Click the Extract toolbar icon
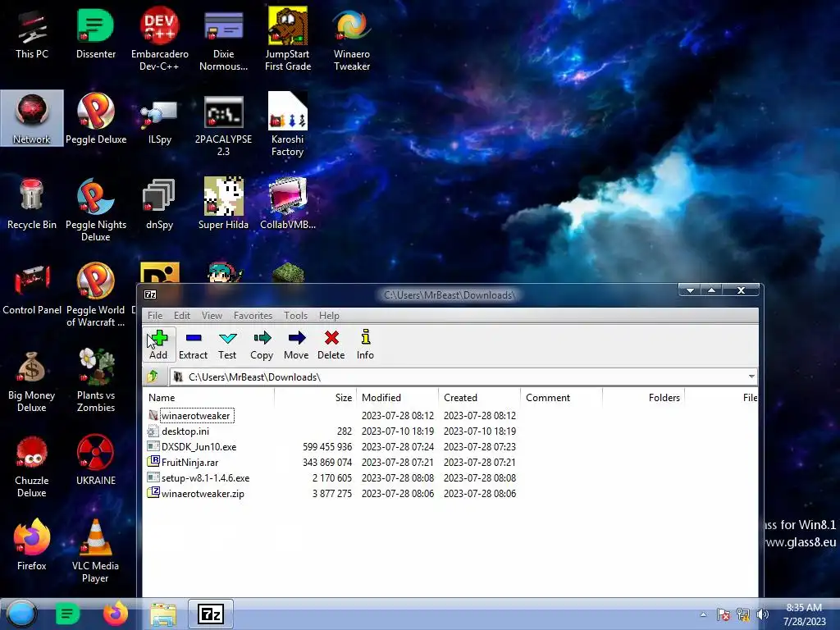The image size is (840, 630). 193,345
